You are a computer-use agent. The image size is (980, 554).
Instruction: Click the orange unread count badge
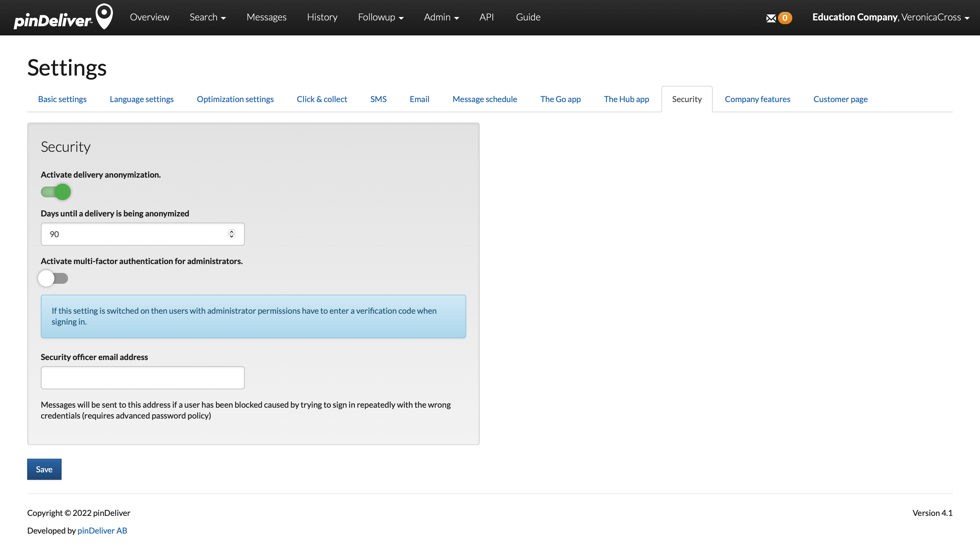[784, 18]
